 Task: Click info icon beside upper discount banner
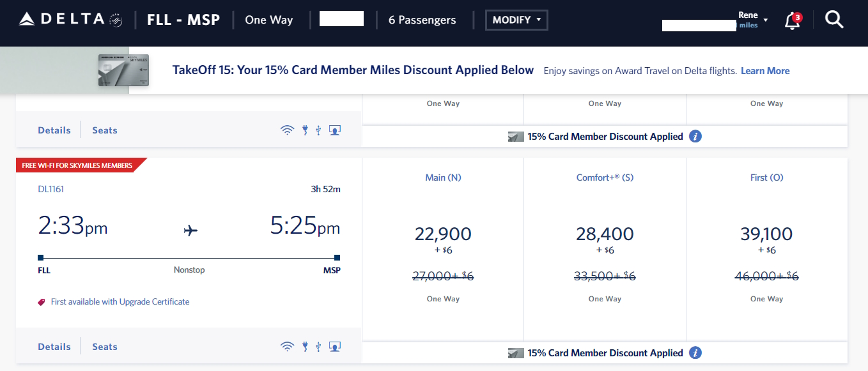click(695, 136)
